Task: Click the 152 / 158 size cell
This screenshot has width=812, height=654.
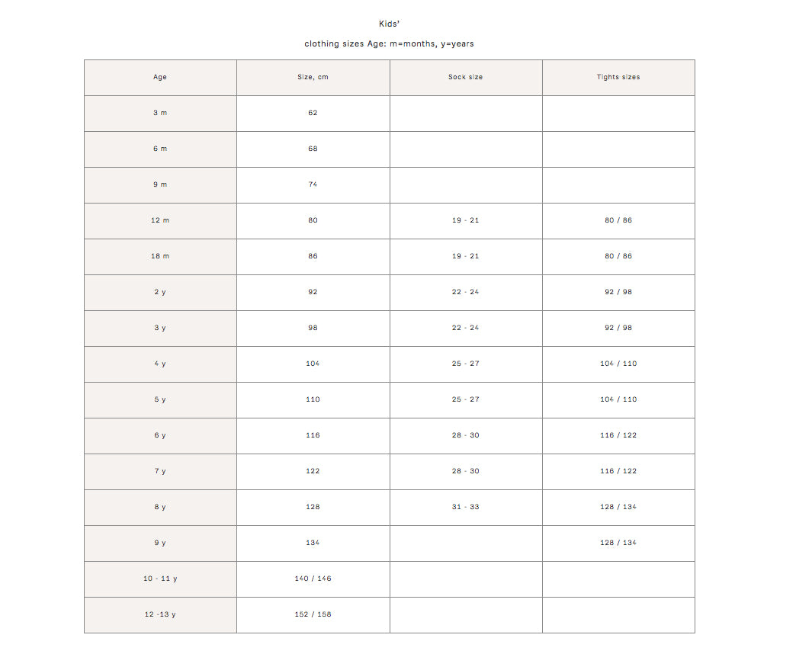Action: (x=313, y=614)
